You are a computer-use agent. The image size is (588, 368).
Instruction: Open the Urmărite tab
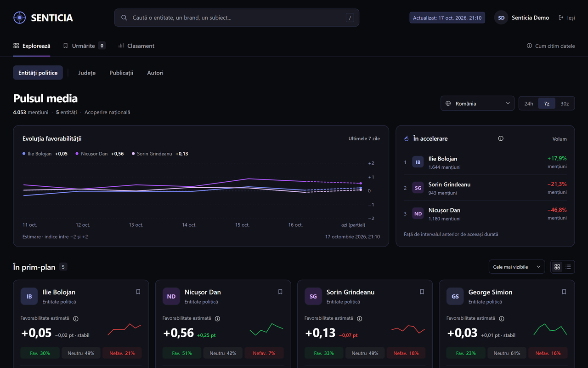[84, 46]
